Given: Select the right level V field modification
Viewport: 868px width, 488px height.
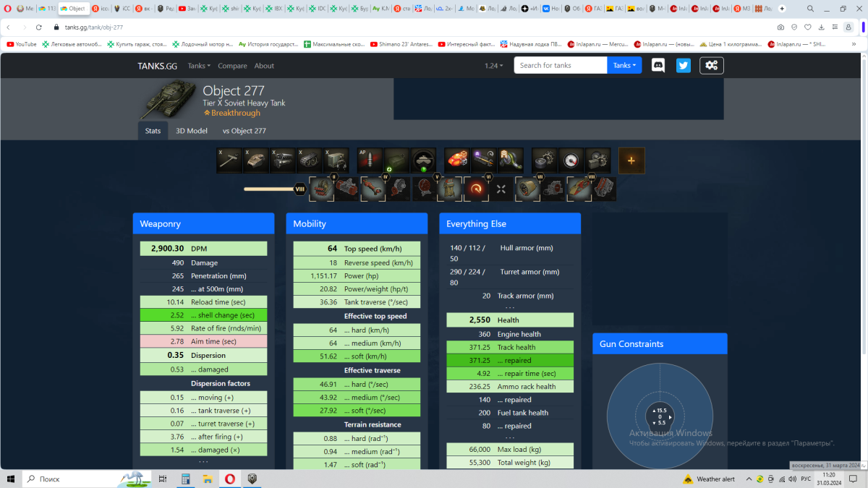Looking at the screenshot, I should pos(449,189).
